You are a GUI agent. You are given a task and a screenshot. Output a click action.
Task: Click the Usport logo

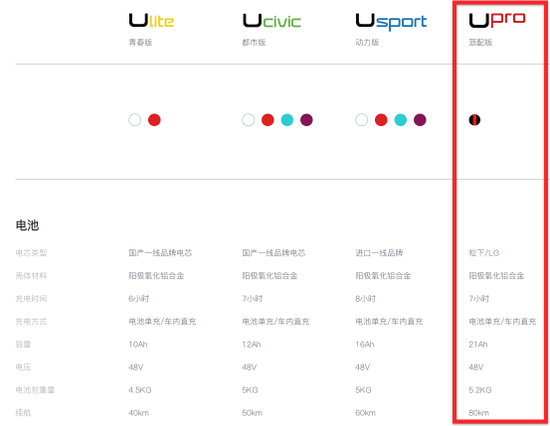tap(391, 22)
